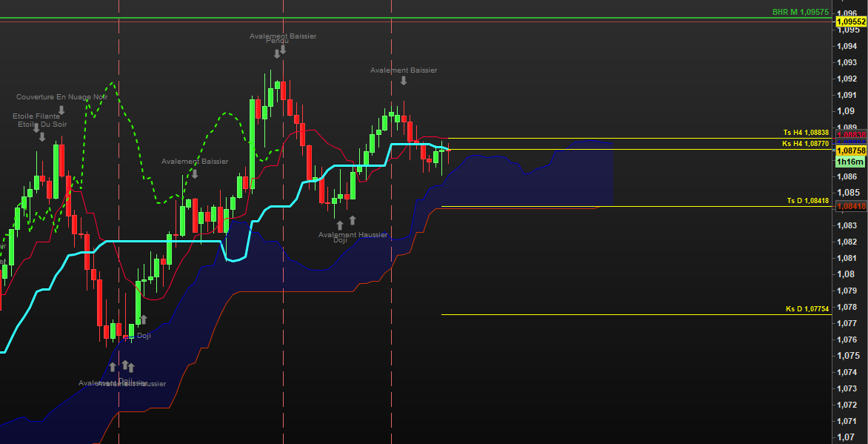
Task: Click Avalement Baissier arrow left of the cyan step
Action: (x=195, y=173)
